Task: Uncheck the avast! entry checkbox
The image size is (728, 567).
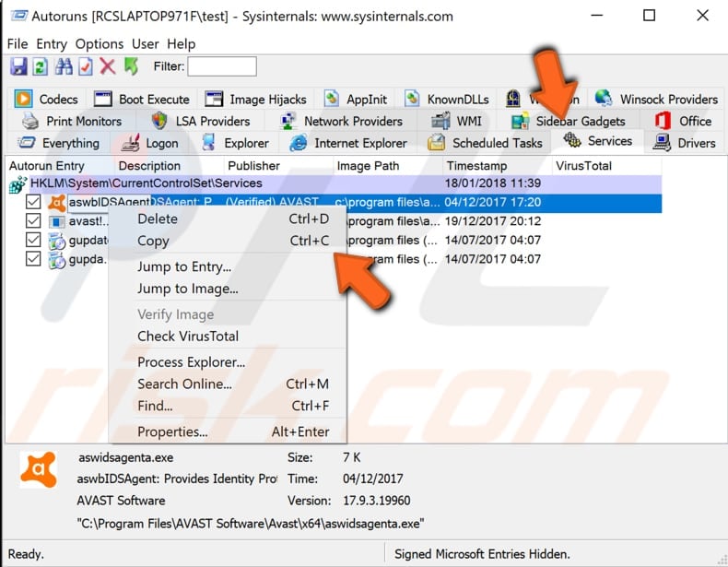Action: (33, 221)
